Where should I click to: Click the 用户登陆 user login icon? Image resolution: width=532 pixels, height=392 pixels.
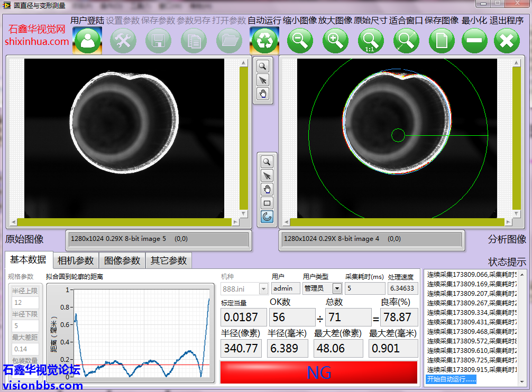[x=87, y=41]
